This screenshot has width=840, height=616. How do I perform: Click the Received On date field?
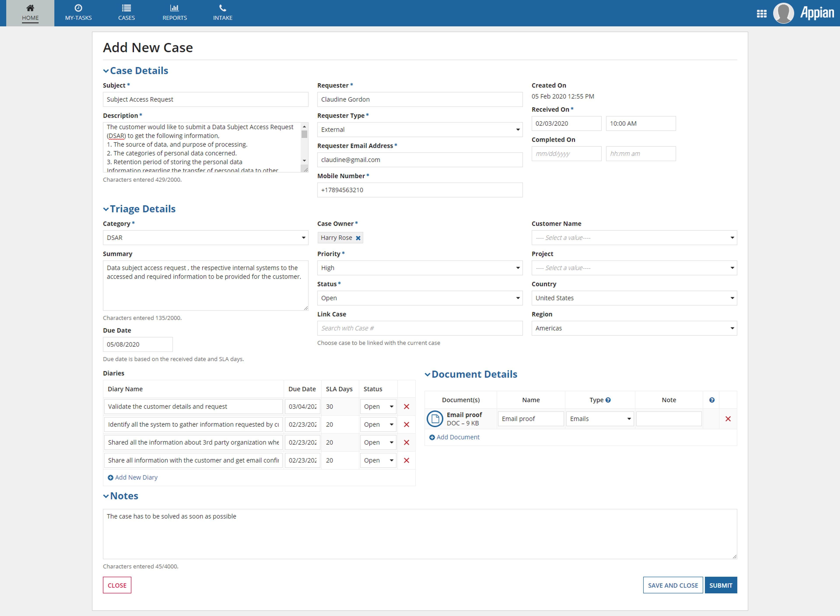[566, 123]
